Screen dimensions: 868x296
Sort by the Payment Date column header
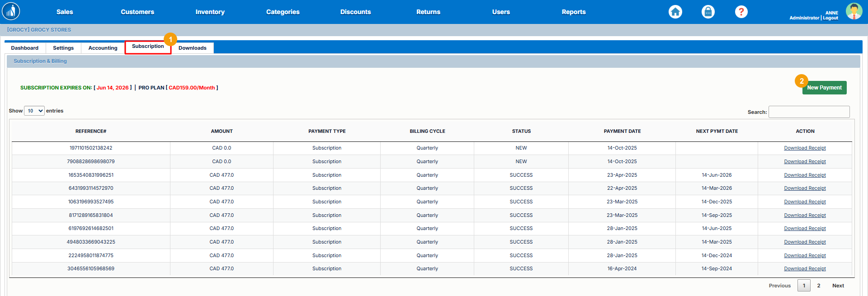pos(622,131)
